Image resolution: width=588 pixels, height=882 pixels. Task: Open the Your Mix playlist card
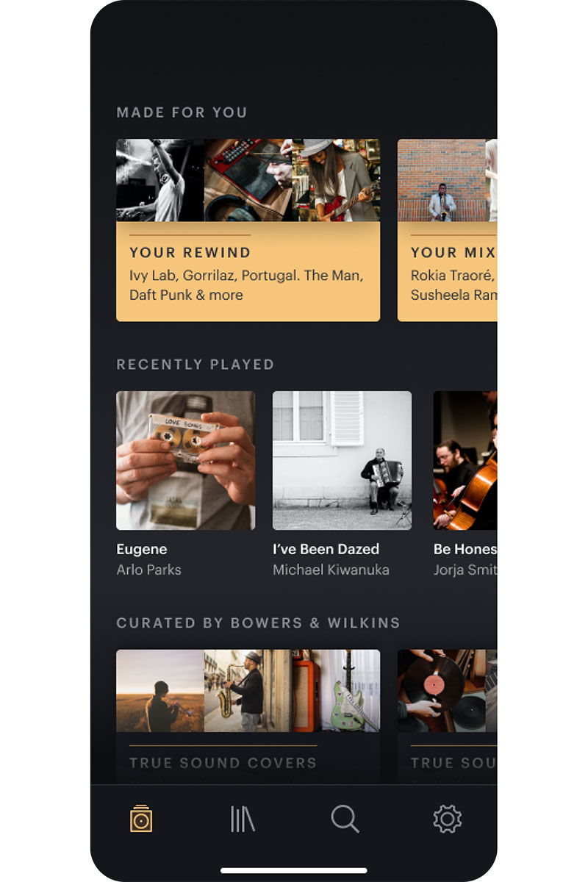click(x=447, y=230)
